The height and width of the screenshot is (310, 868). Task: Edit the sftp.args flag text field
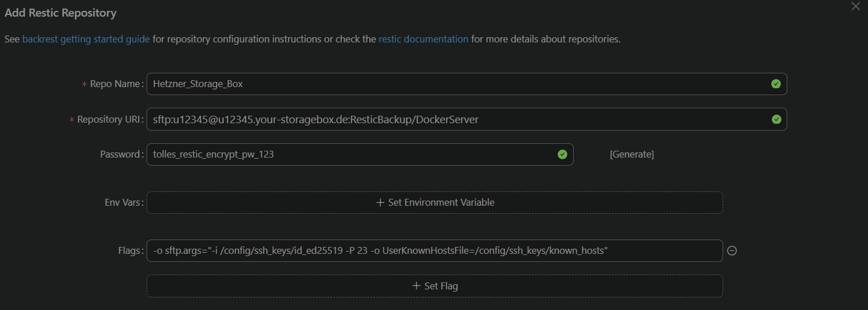(x=434, y=250)
